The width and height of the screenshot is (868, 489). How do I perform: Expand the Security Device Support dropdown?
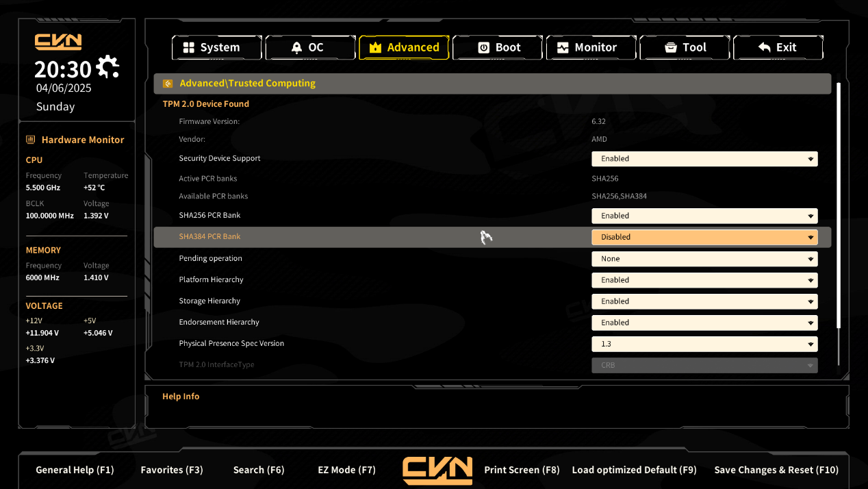click(704, 159)
